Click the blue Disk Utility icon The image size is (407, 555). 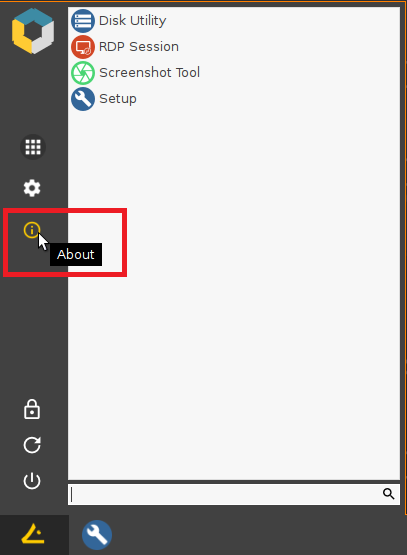(83, 21)
